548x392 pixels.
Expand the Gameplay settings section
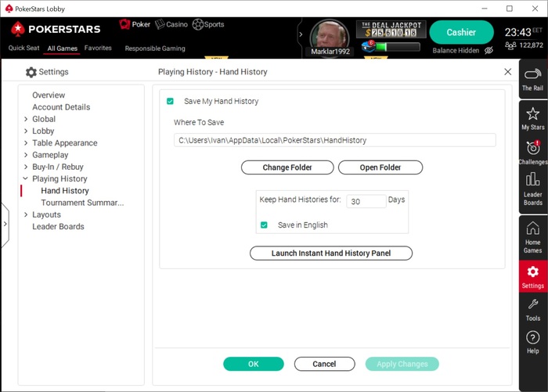(x=26, y=155)
